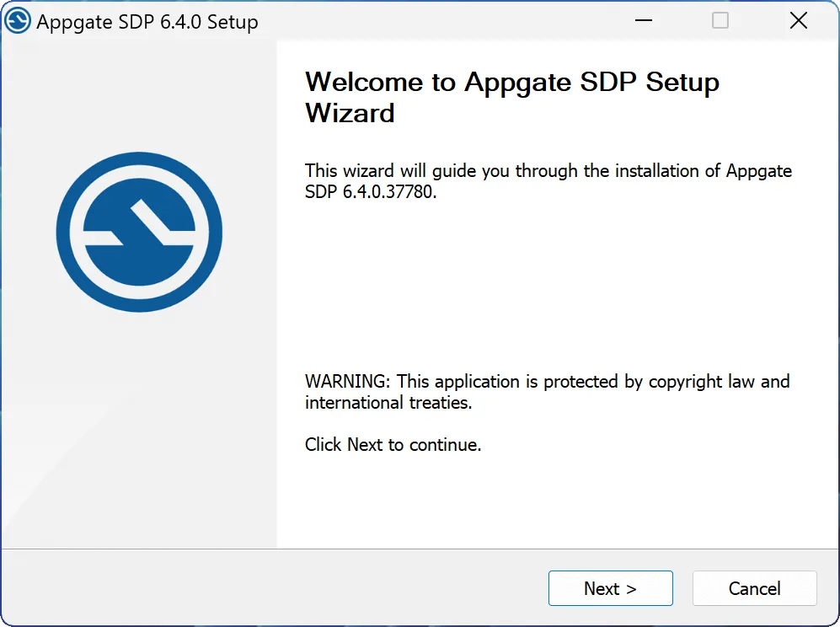Click the text about installing Appgate SDP 6.4.0.37780
The width and height of the screenshot is (840, 627).
[548, 181]
